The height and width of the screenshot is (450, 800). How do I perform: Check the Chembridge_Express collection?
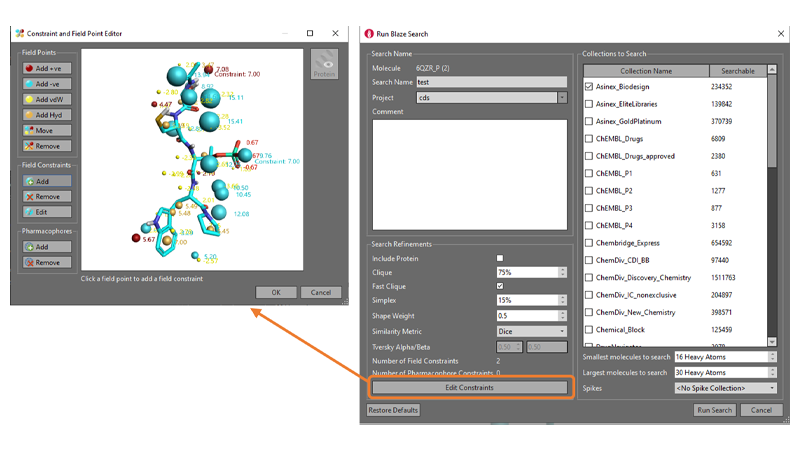pos(589,243)
